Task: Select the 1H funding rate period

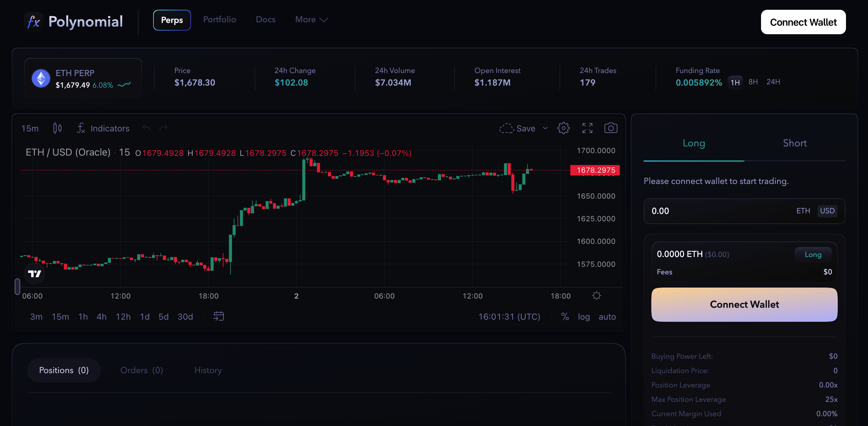Action: (735, 82)
